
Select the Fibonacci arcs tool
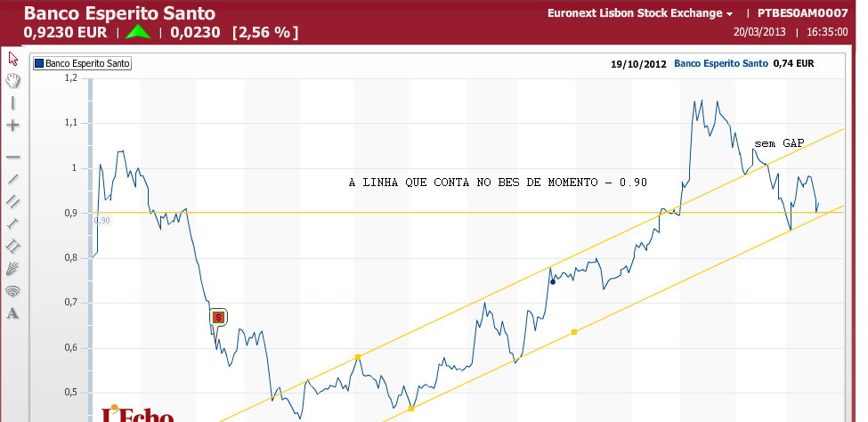point(12,291)
